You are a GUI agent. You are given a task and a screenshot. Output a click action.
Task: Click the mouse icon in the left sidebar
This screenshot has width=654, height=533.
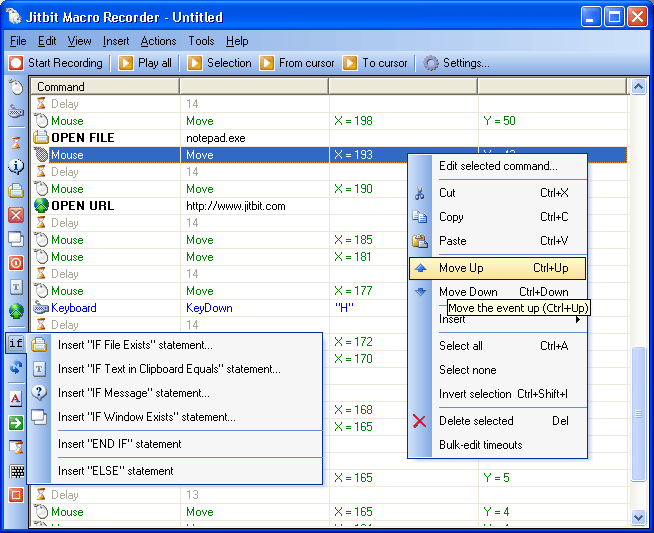(16, 88)
